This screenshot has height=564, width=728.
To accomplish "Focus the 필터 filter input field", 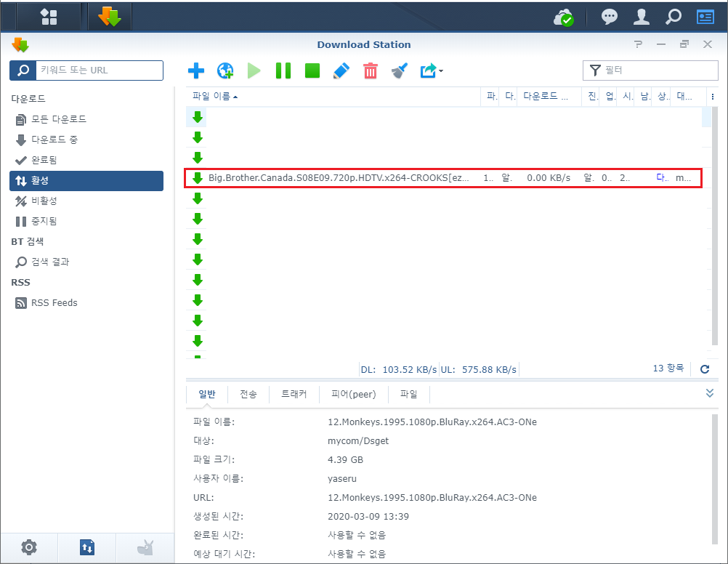I will [x=650, y=70].
